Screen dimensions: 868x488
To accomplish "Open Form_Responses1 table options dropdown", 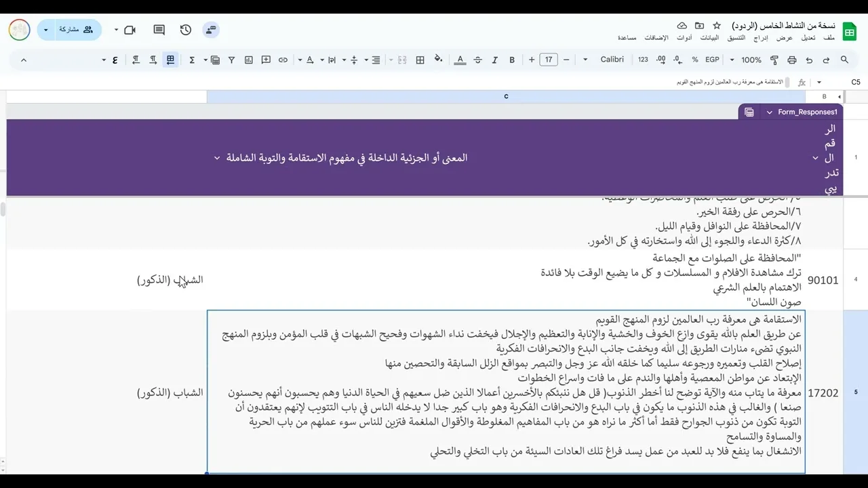I will pyautogui.click(x=769, y=113).
